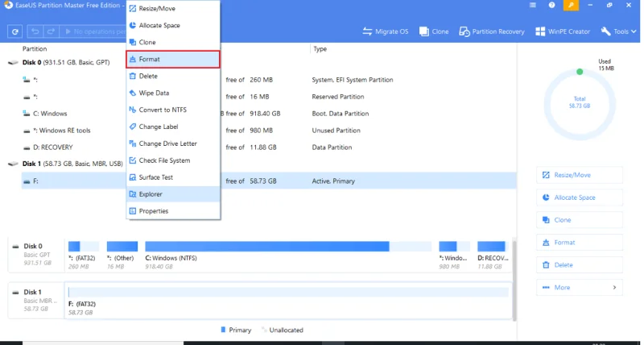Click the Unallocated legend color swatch
Viewport: 644px width, 345px height.
click(x=264, y=330)
